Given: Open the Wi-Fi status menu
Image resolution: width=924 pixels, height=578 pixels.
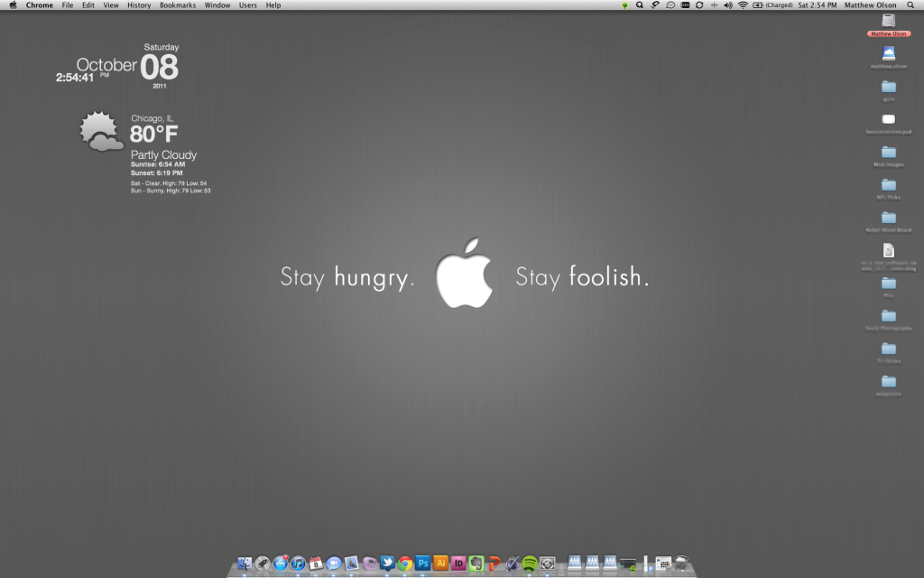Looking at the screenshot, I should pyautogui.click(x=743, y=5).
